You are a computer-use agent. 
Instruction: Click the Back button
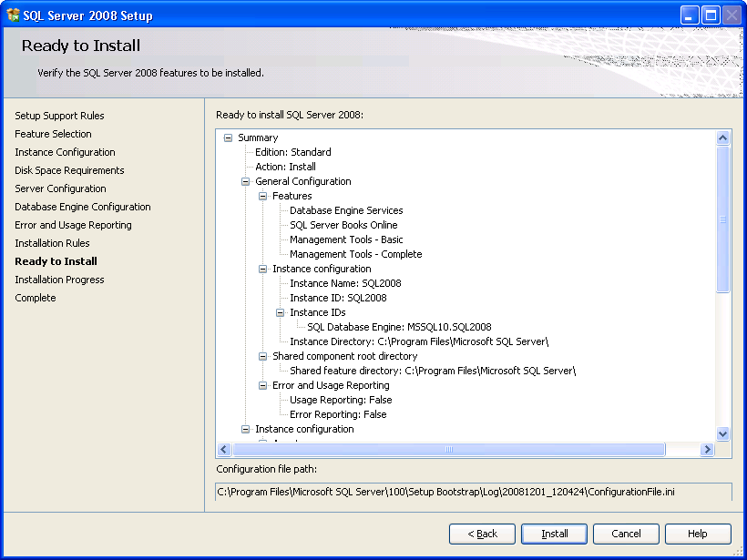[x=482, y=534]
